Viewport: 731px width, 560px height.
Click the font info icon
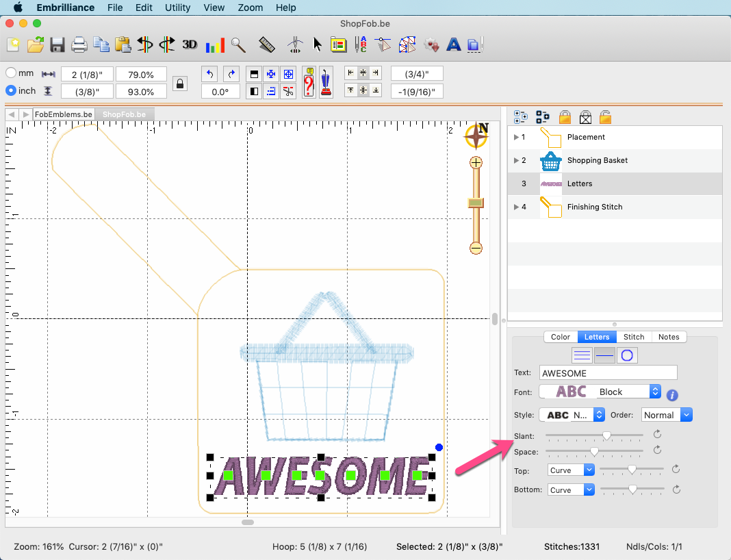(672, 395)
